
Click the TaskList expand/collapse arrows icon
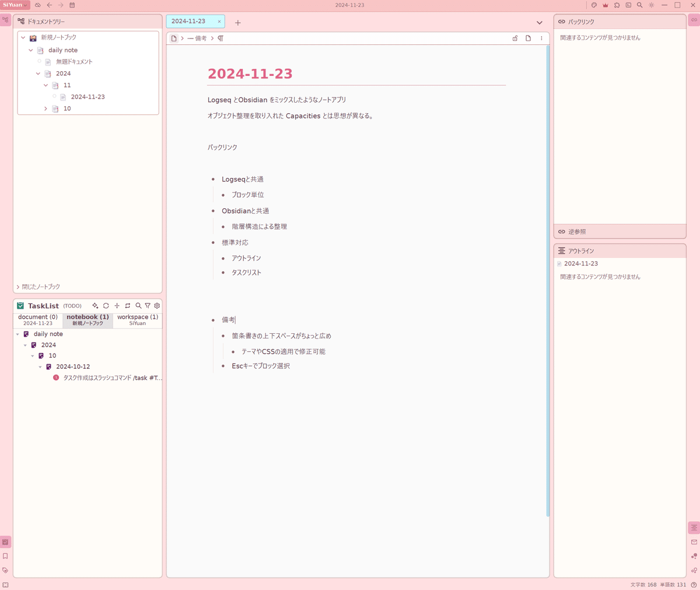117,306
